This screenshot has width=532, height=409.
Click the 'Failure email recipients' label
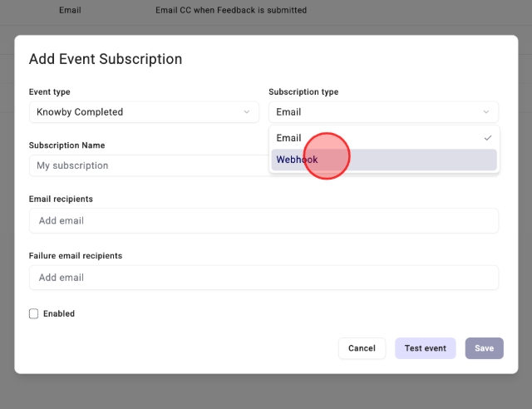pyautogui.click(x=76, y=255)
